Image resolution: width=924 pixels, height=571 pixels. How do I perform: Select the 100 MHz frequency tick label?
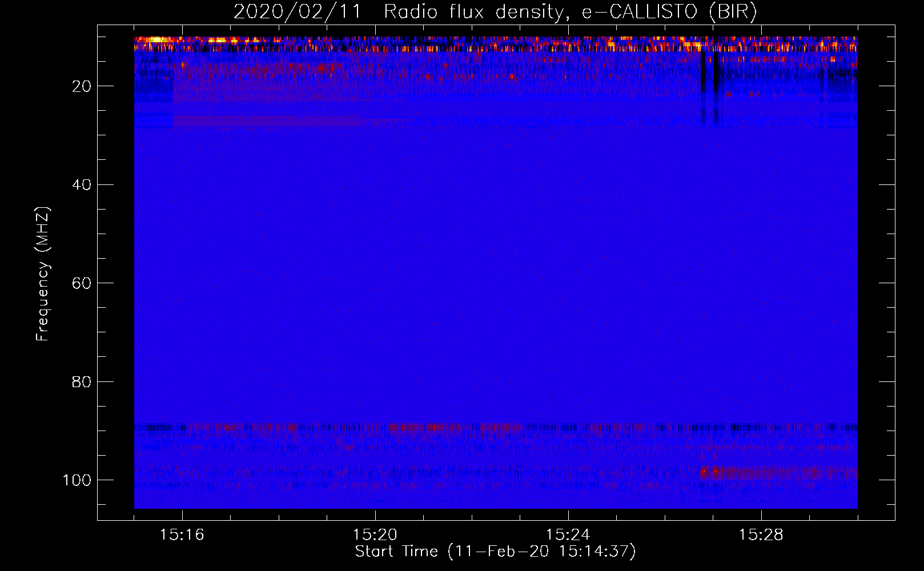(x=77, y=480)
